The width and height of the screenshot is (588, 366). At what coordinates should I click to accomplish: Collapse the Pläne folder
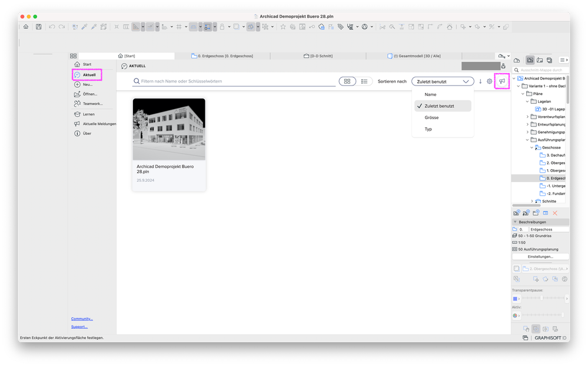[x=523, y=94]
